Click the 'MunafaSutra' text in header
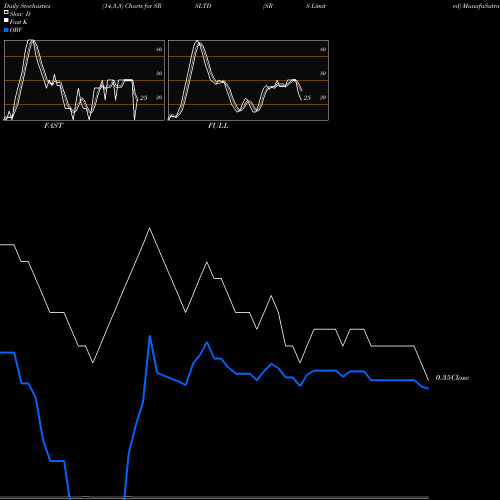The height and width of the screenshot is (500, 500). tap(480, 6)
